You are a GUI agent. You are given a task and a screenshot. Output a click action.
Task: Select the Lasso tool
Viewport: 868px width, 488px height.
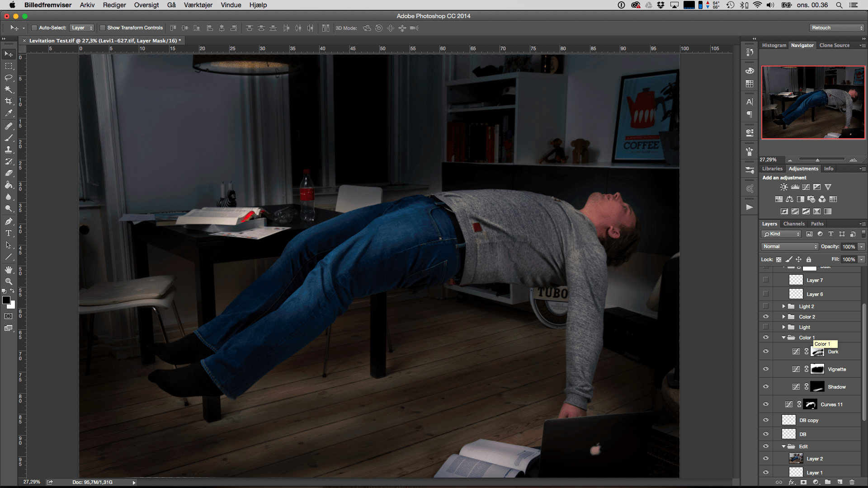click(9, 78)
